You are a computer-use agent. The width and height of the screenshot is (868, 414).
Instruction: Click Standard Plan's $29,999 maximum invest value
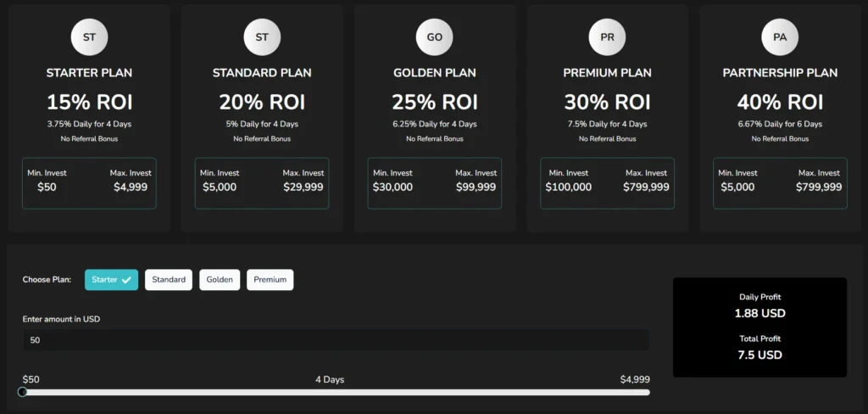303,187
